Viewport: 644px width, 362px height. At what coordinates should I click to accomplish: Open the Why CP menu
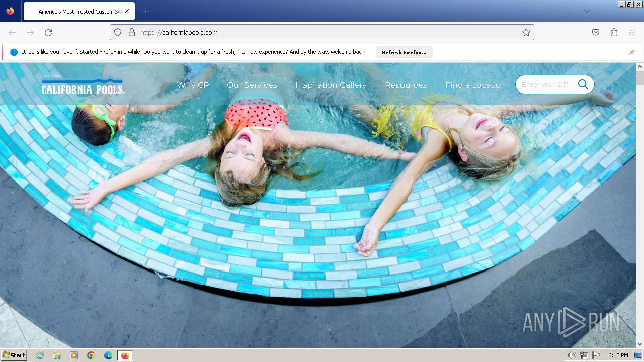coord(193,85)
